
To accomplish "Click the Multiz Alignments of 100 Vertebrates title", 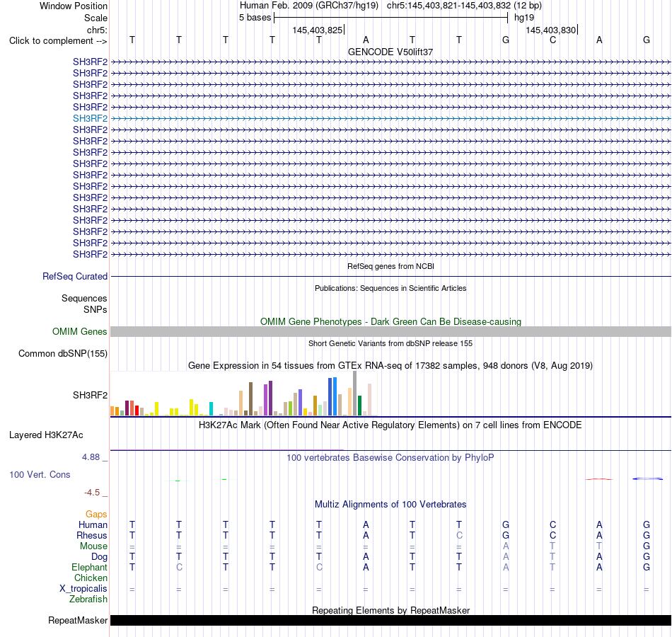I will [x=390, y=505].
